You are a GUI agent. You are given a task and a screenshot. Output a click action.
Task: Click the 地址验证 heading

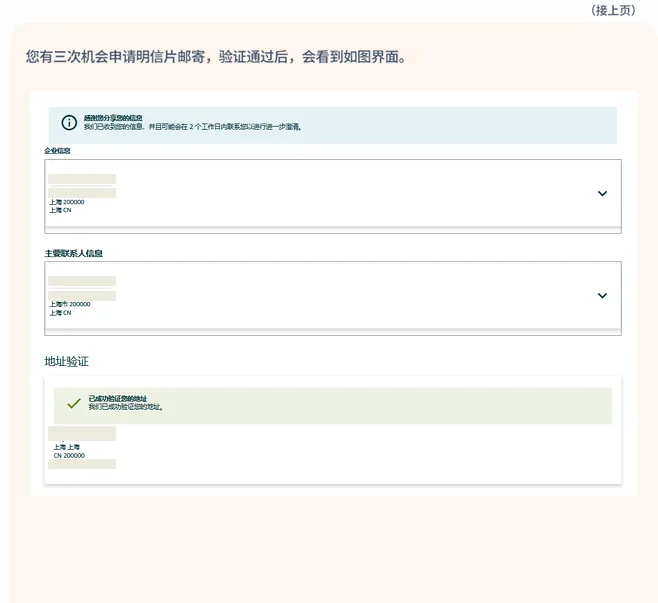[66, 361]
